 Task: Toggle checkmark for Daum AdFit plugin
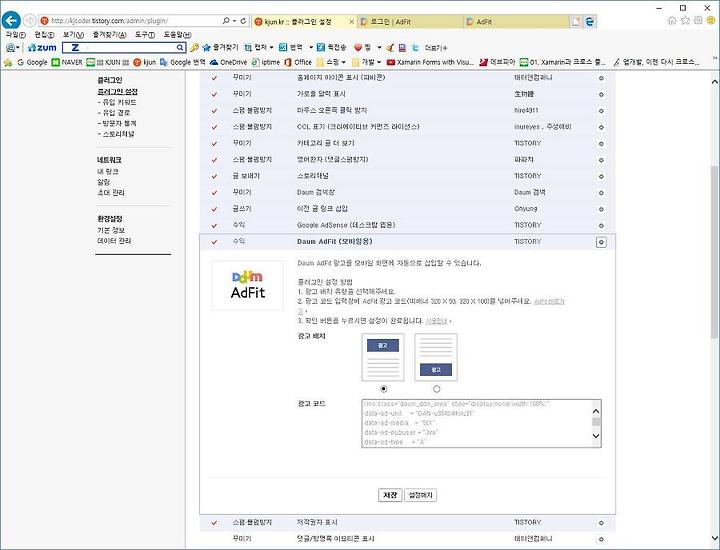pos(214,242)
